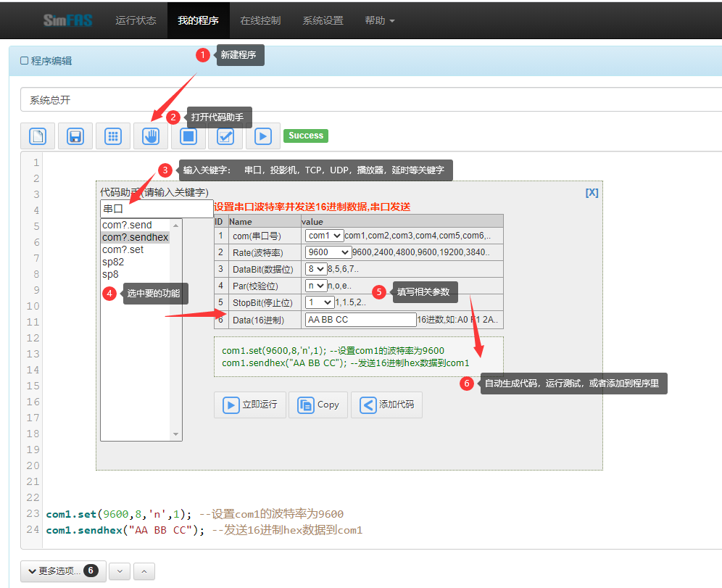This screenshot has height=588, width=722.
Task: Click the Copy button
Action: (x=318, y=405)
